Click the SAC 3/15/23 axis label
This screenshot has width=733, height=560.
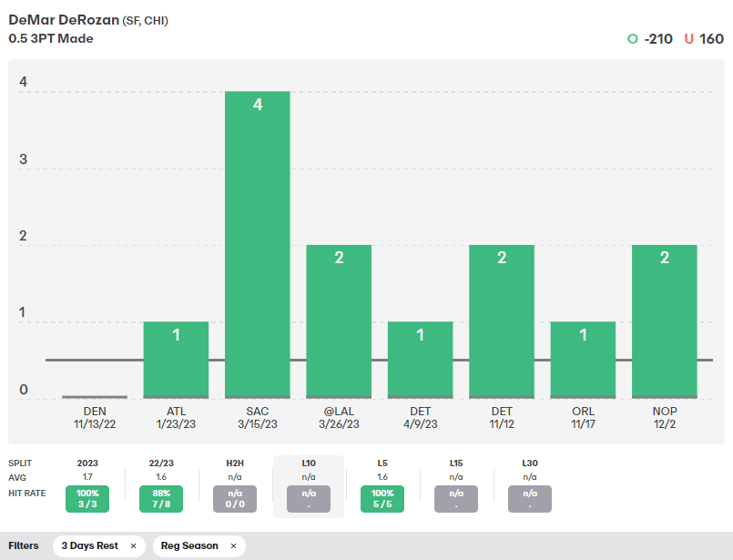point(258,417)
